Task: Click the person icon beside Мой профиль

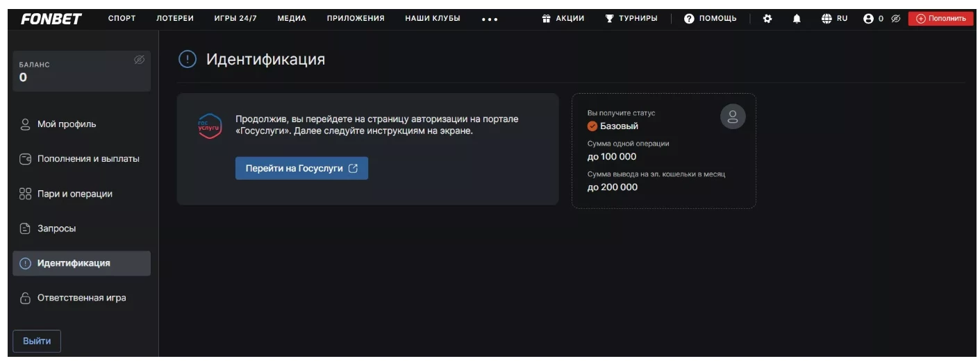Action: coord(26,124)
